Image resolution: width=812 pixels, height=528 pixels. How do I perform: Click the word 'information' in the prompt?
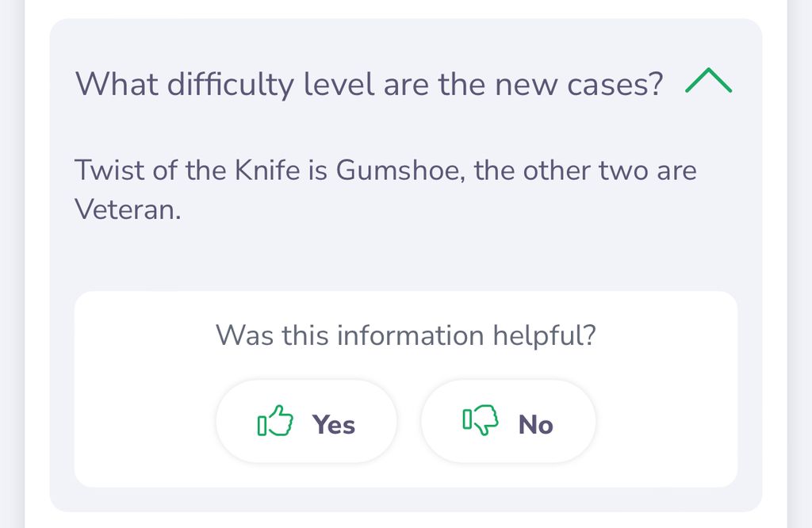411,335
